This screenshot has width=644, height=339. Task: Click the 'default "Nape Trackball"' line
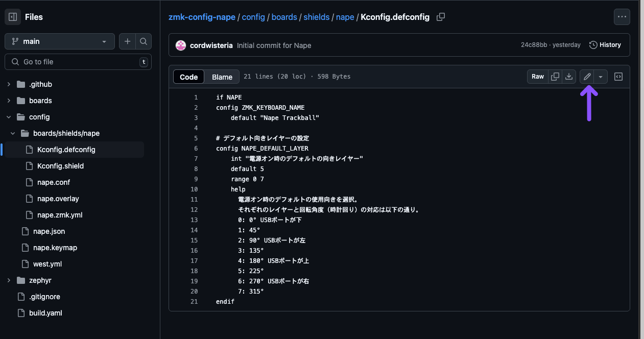(x=275, y=118)
